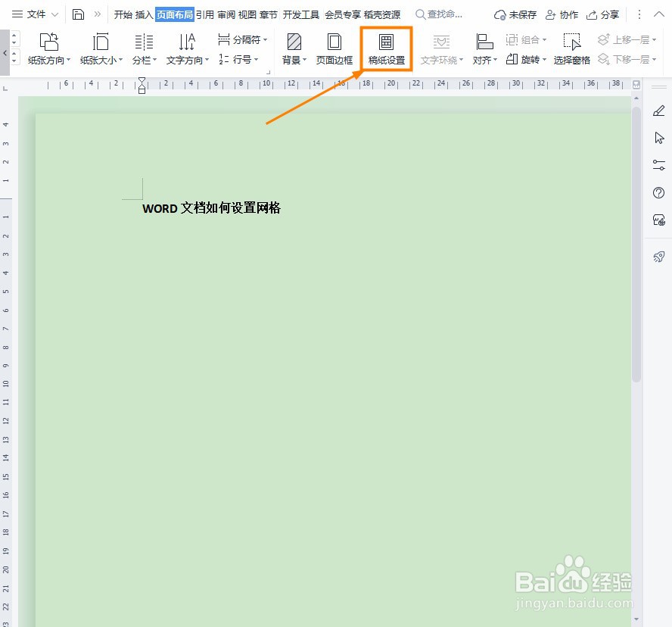Switch to the 审阅 ribbon tab

click(226, 14)
